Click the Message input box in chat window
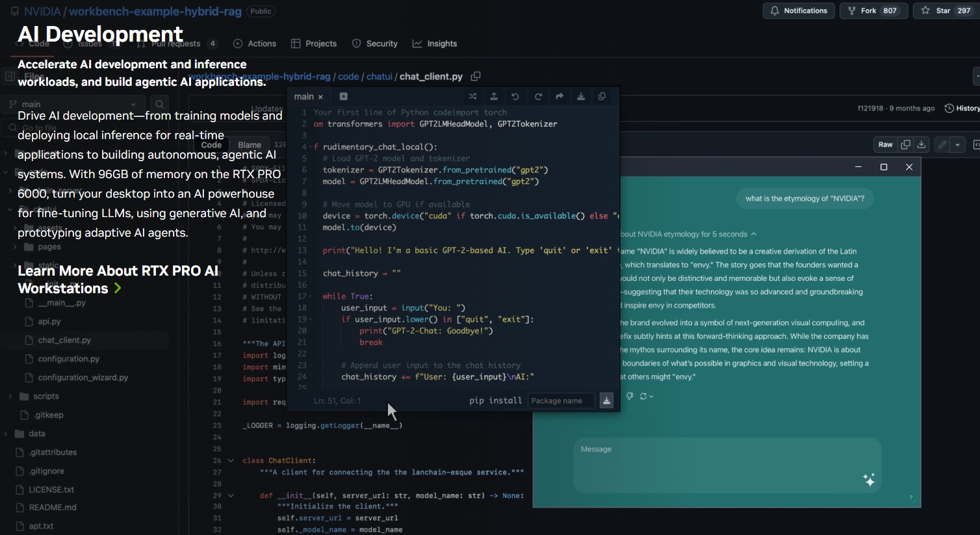This screenshot has width=980, height=535. 727,465
